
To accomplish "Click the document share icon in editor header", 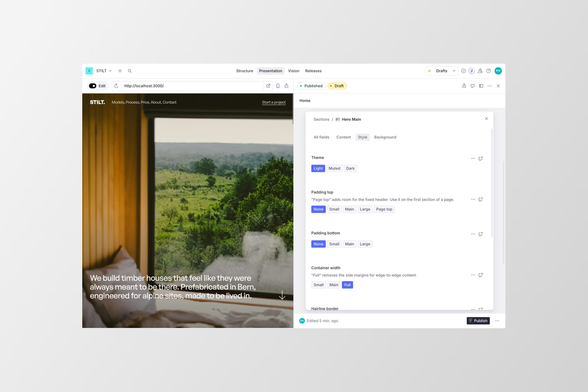I will [464, 86].
